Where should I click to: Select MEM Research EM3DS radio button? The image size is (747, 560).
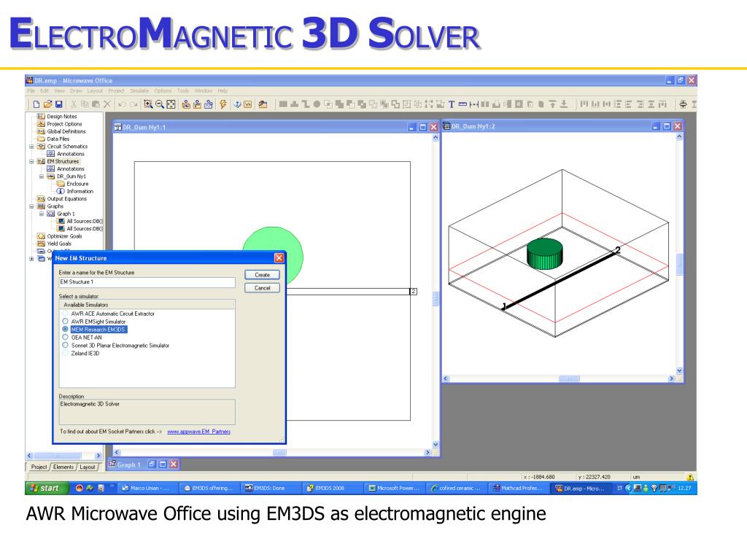coord(65,329)
